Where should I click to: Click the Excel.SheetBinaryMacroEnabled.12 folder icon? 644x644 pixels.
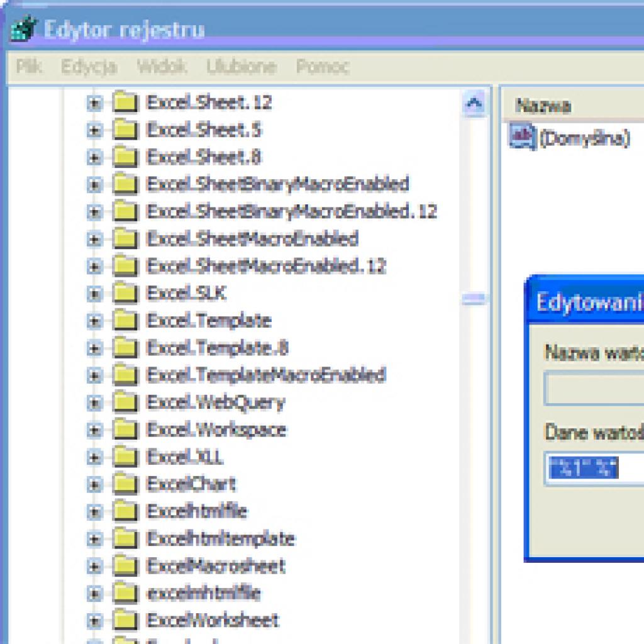(125, 212)
